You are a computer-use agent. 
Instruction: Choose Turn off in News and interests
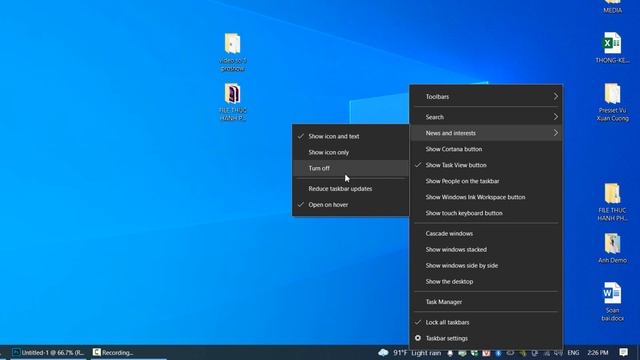[x=351, y=168]
